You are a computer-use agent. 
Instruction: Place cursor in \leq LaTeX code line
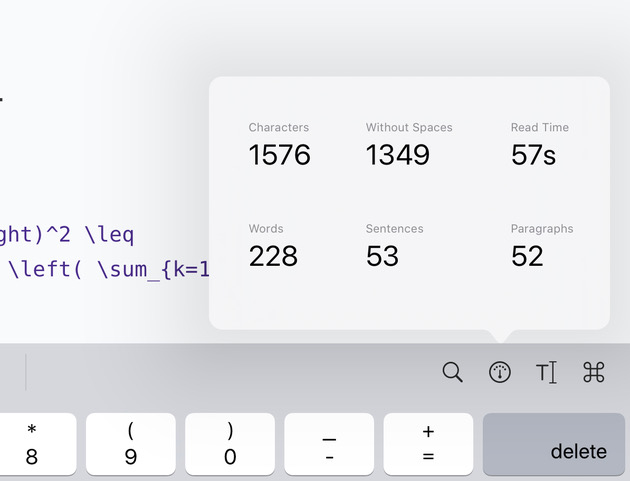coord(109,235)
